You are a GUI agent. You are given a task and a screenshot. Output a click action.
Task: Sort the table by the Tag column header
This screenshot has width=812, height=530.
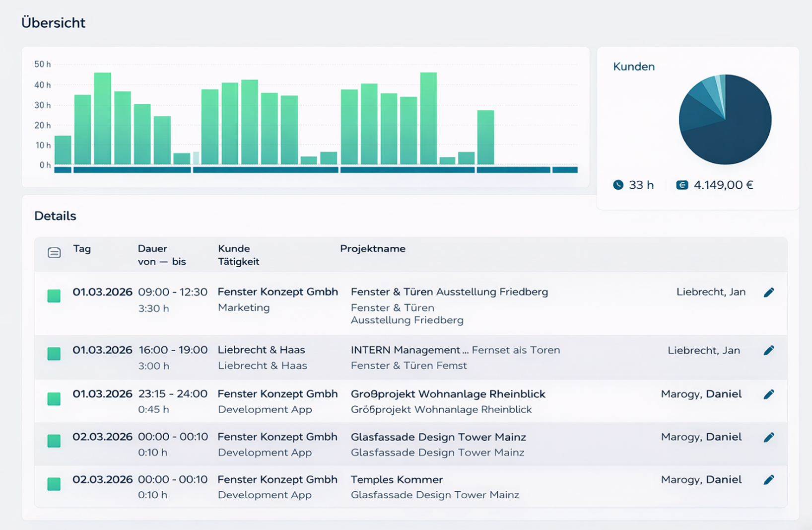(x=82, y=249)
